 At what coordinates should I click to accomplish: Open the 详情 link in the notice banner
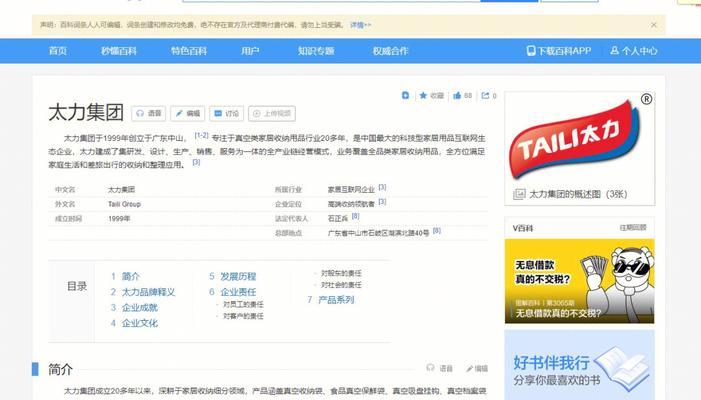tap(360, 25)
